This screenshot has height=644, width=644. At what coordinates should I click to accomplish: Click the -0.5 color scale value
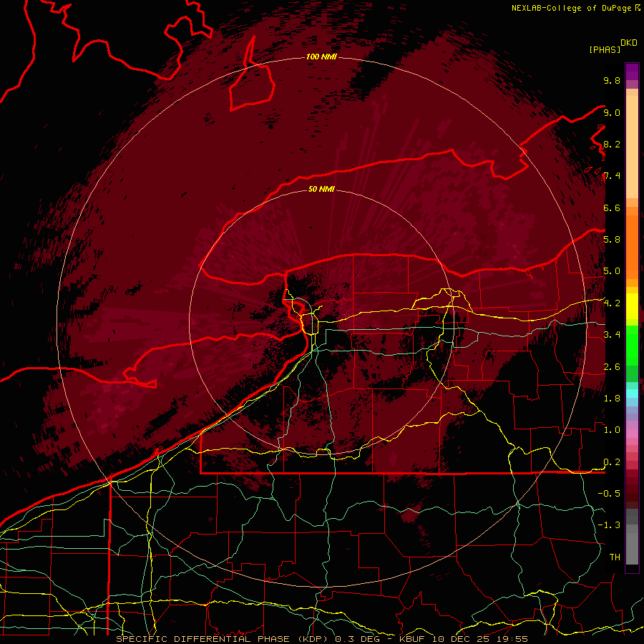coord(609,493)
